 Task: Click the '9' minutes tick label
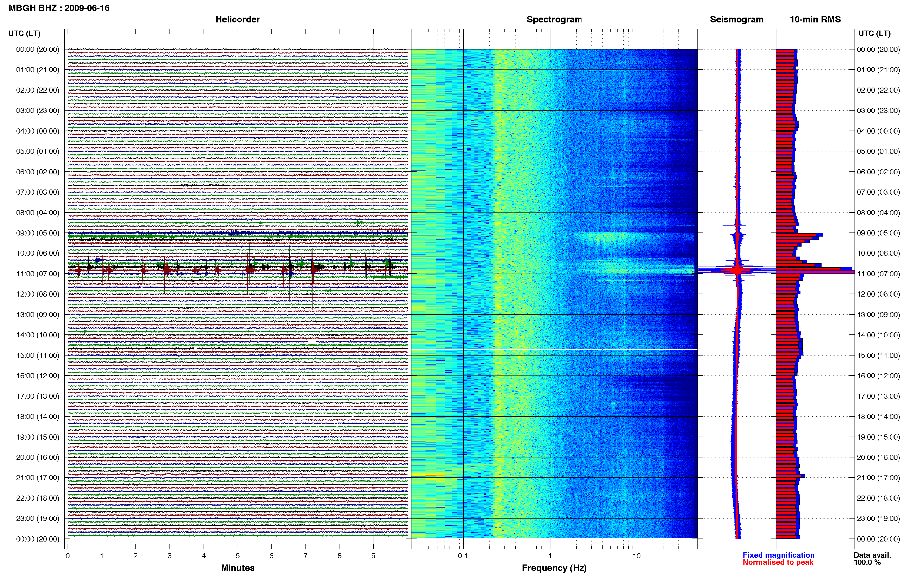(373, 556)
